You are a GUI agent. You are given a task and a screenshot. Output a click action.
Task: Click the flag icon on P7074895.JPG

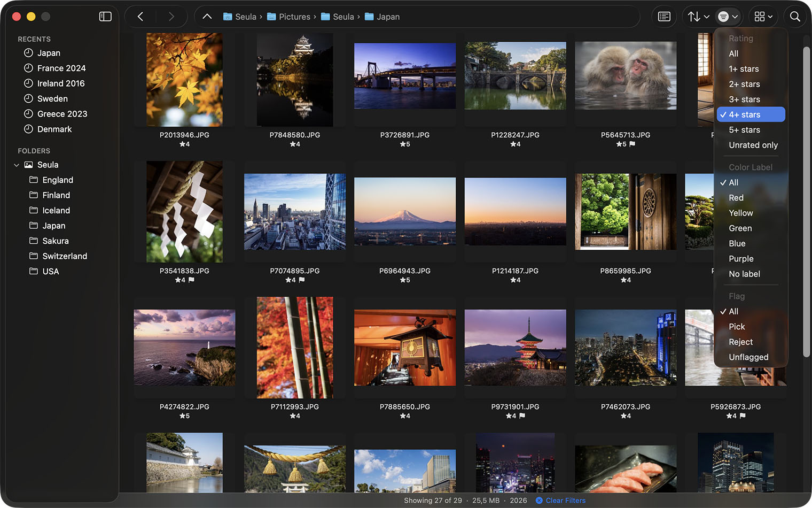pyautogui.click(x=302, y=280)
